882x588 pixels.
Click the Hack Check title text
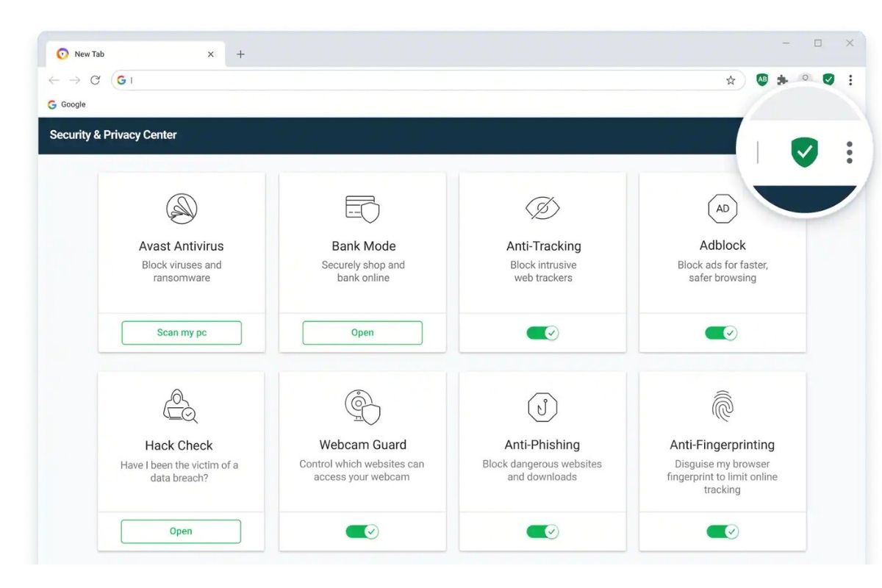point(179,445)
